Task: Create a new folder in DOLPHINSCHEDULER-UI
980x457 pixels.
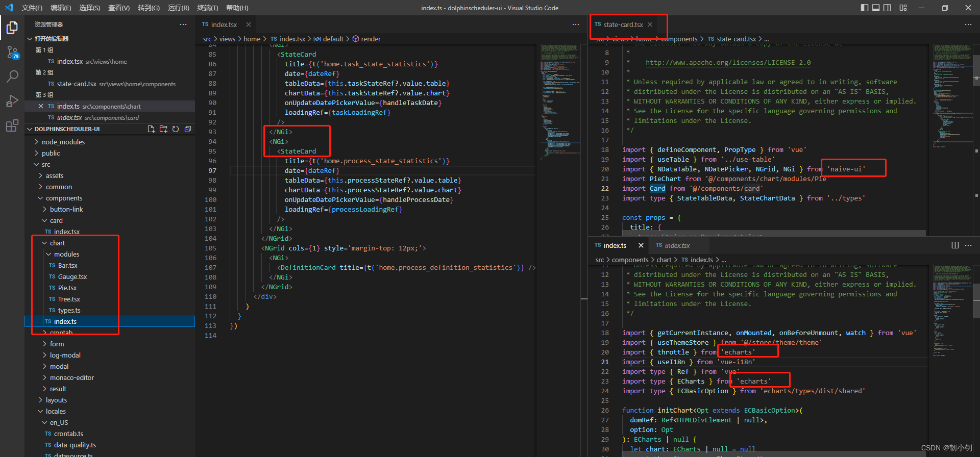Action: [163, 129]
